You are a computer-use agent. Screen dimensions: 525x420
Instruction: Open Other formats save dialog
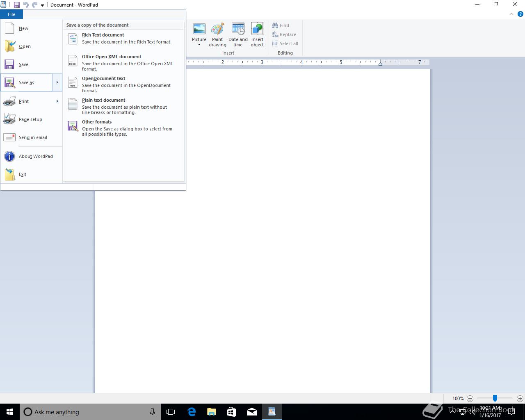pyautogui.click(x=123, y=128)
